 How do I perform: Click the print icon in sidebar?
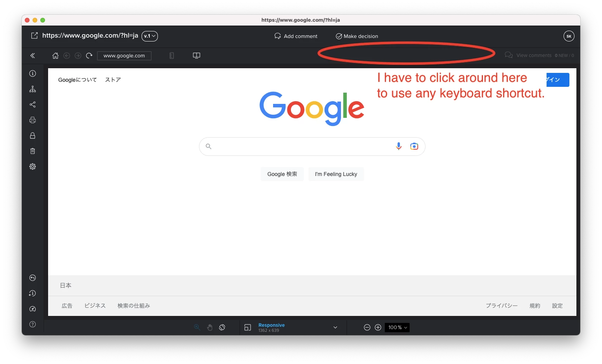[33, 120]
